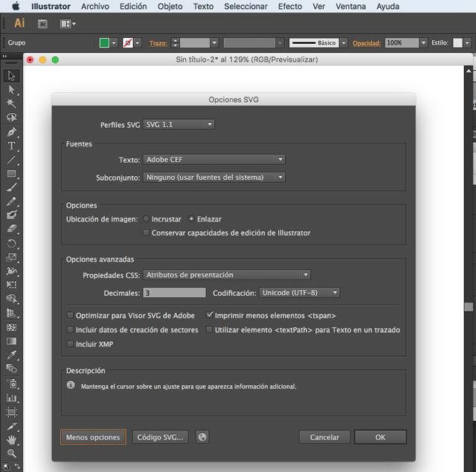The height and width of the screenshot is (472, 476).
Task: Select the Type tool
Action: 12,146
